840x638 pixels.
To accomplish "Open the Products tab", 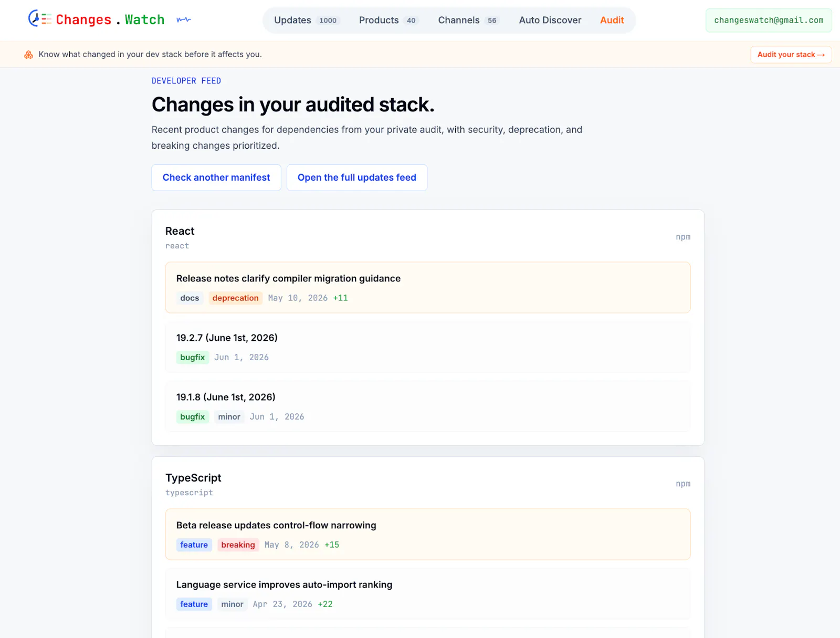I will 388,20.
